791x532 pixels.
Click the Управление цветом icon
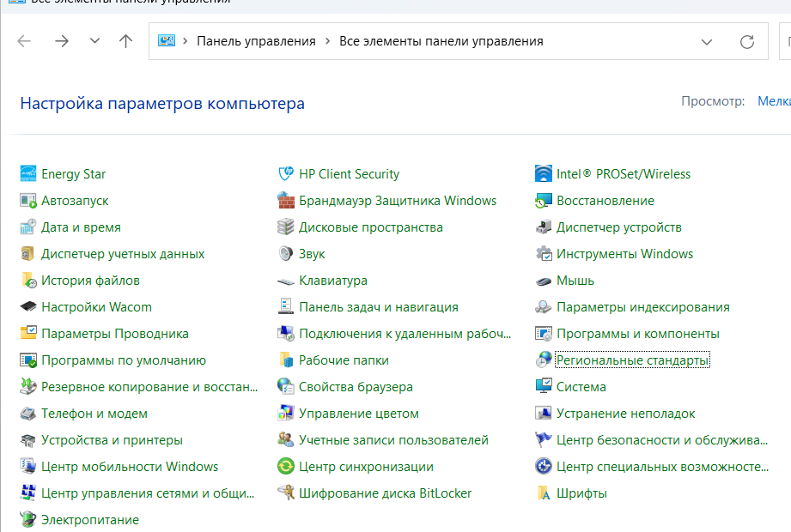tap(286, 414)
